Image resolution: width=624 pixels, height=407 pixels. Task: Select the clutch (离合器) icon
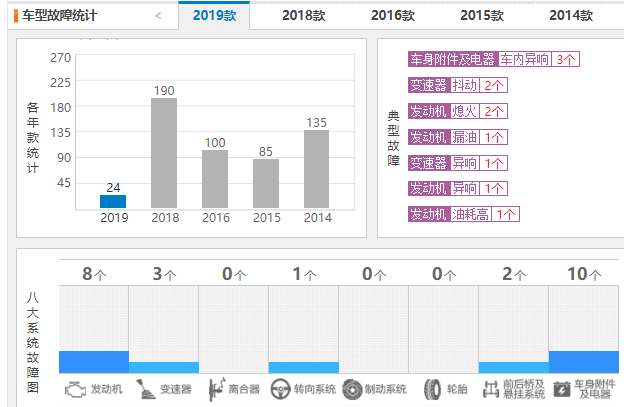click(217, 389)
